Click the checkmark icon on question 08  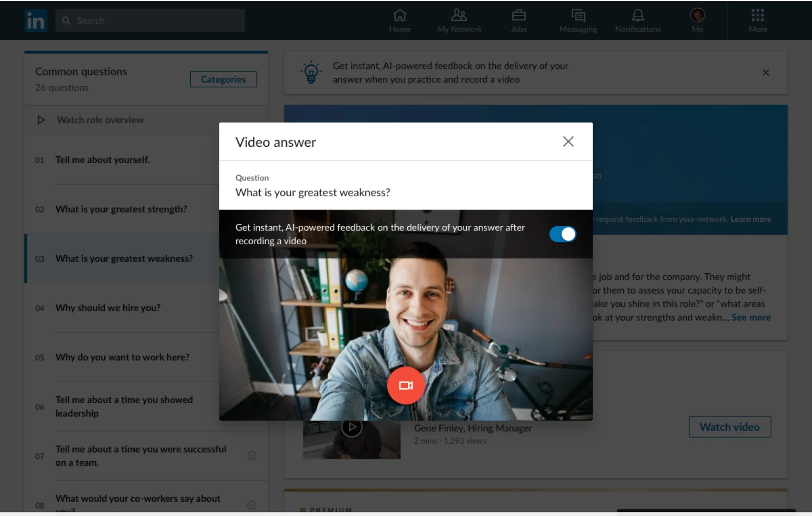252,505
